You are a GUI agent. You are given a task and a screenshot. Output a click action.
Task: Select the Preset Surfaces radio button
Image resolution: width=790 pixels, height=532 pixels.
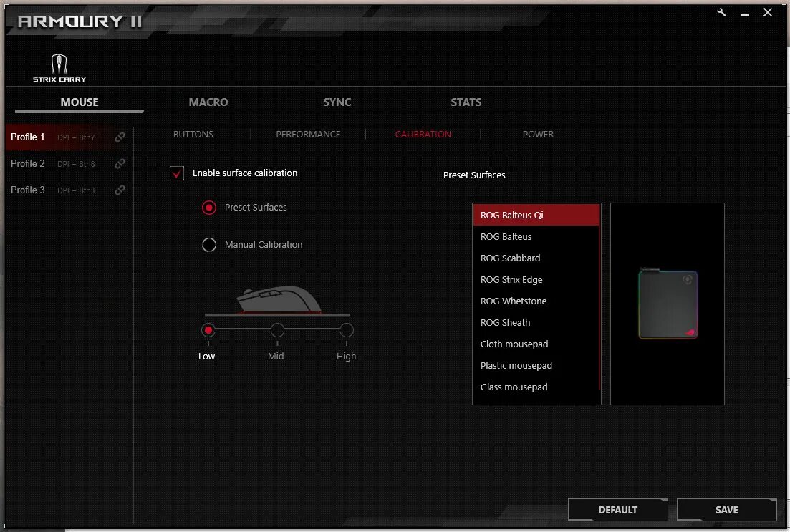coord(209,208)
